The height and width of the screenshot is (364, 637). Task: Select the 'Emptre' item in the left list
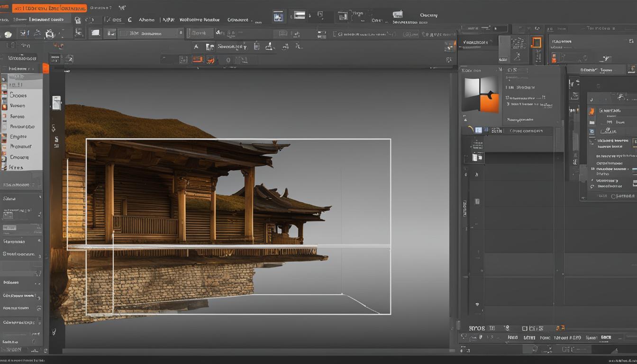coord(18,136)
